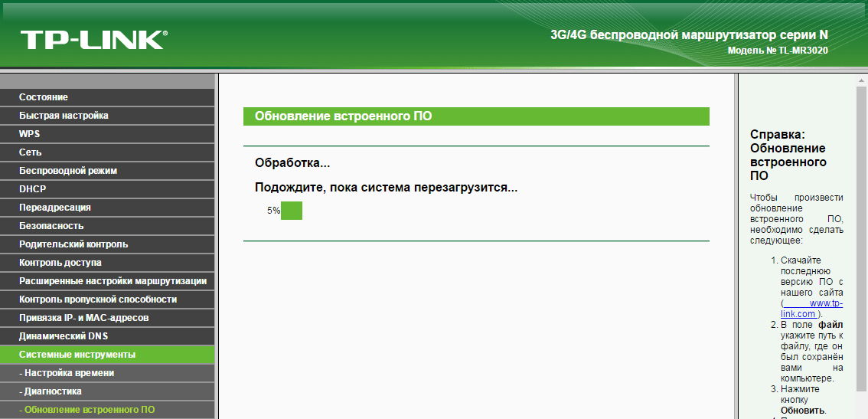Expand the Сеть section

click(x=31, y=152)
